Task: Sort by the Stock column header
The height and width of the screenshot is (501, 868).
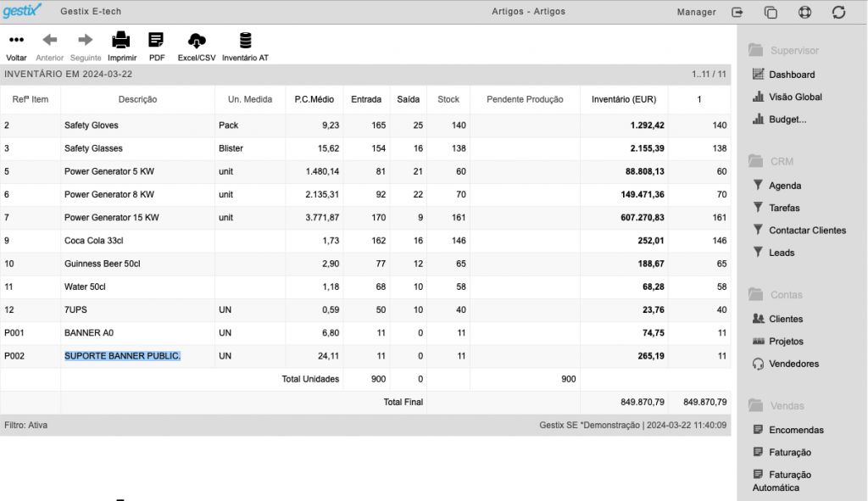Action: point(448,100)
